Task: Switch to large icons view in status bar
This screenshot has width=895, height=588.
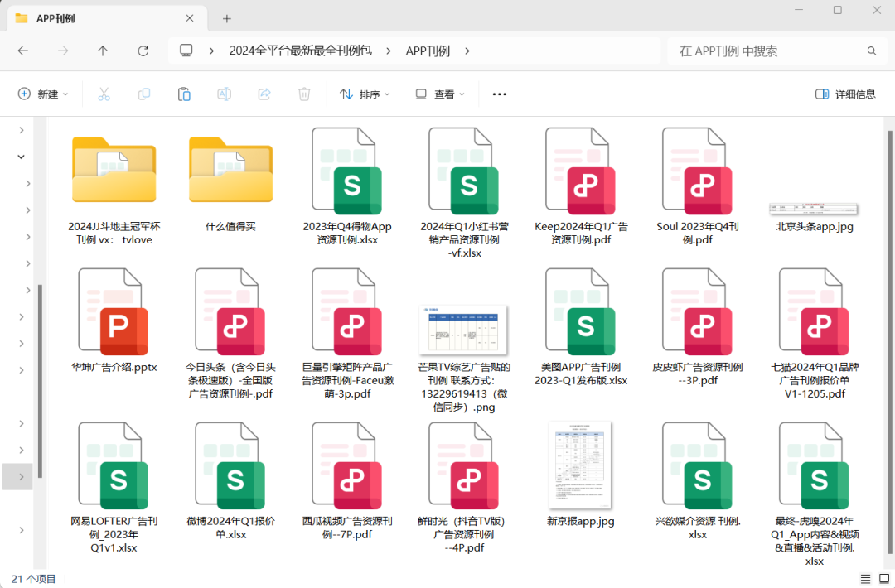Action: pyautogui.click(x=884, y=579)
